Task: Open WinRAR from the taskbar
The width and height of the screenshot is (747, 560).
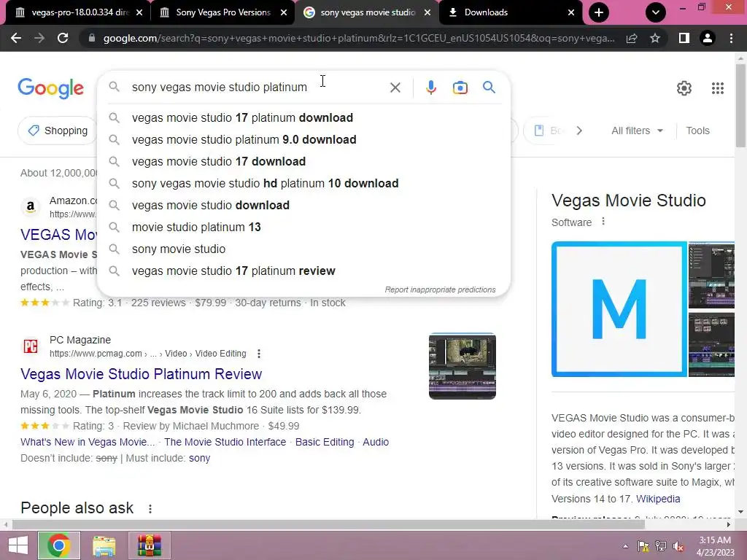Action: click(149, 545)
